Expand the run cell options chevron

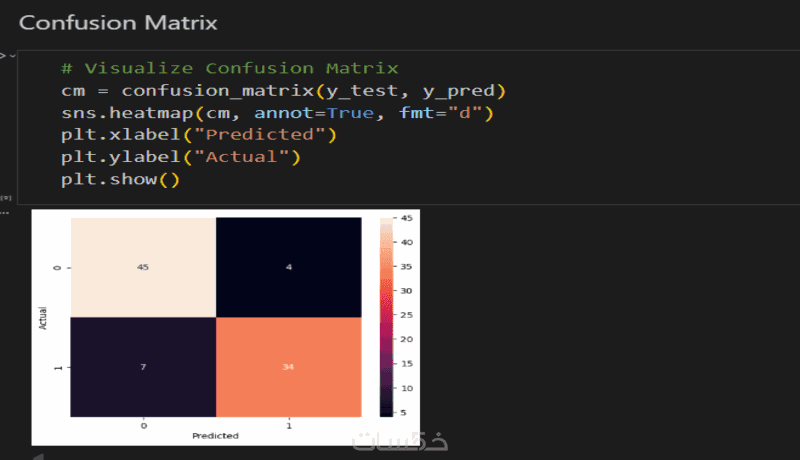pyautogui.click(x=13, y=55)
